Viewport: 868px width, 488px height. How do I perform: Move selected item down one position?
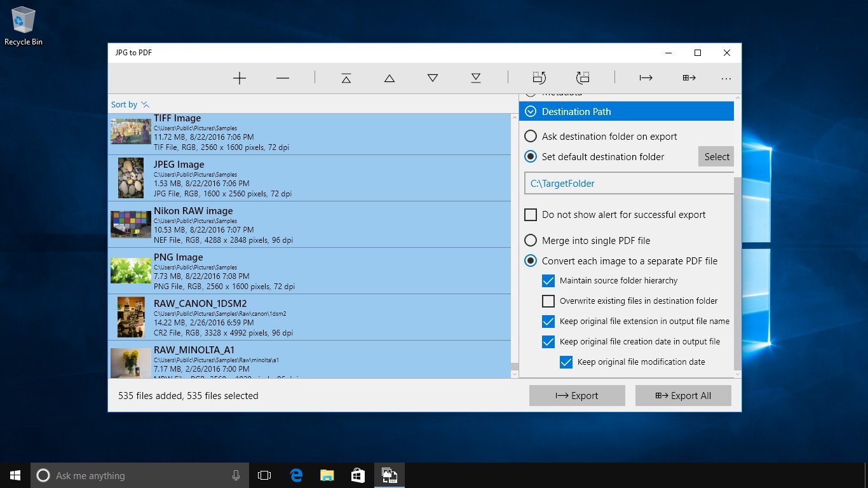click(433, 78)
